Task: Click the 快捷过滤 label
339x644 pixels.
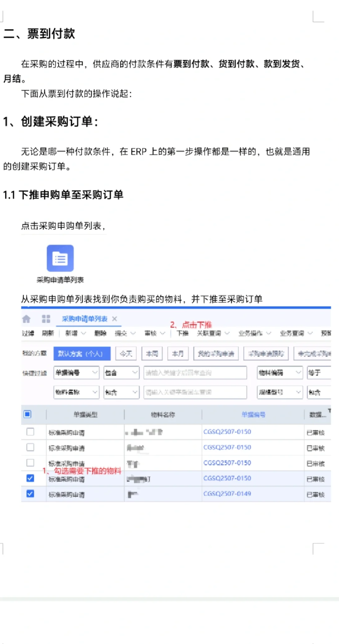Action: 35,373
